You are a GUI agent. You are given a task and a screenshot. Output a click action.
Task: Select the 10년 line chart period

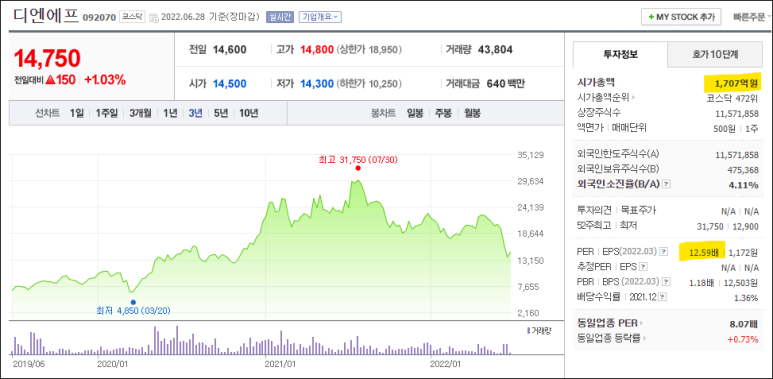pos(248,113)
